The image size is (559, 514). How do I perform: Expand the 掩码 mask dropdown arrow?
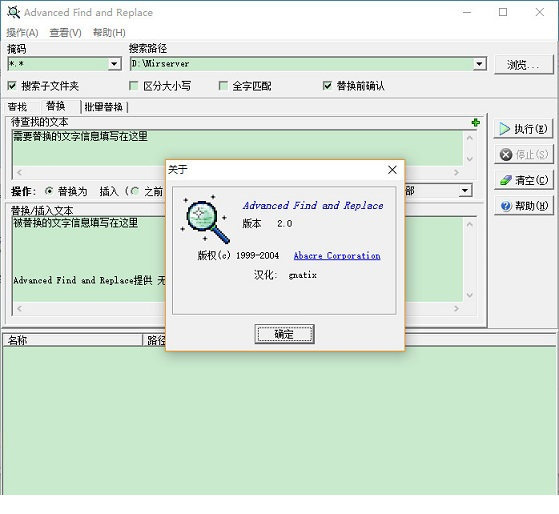(x=114, y=64)
